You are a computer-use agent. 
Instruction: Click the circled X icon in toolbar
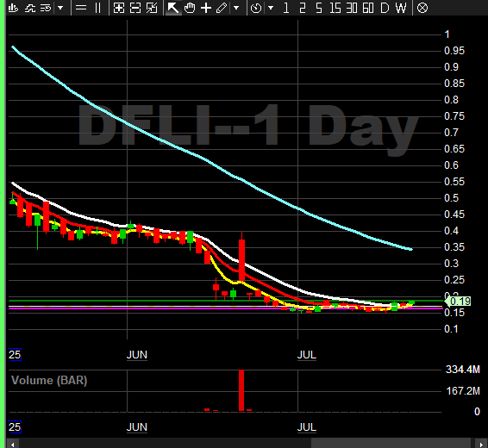[x=422, y=8]
